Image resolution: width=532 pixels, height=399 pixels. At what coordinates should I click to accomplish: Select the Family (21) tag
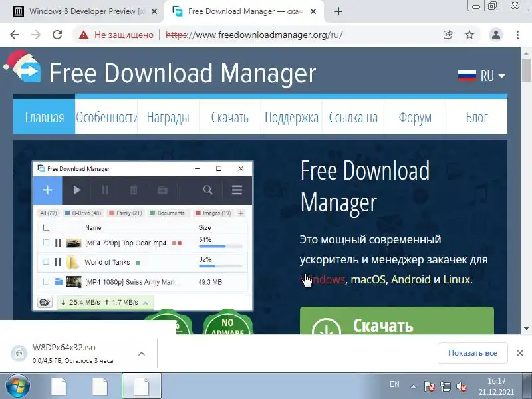pos(126,213)
